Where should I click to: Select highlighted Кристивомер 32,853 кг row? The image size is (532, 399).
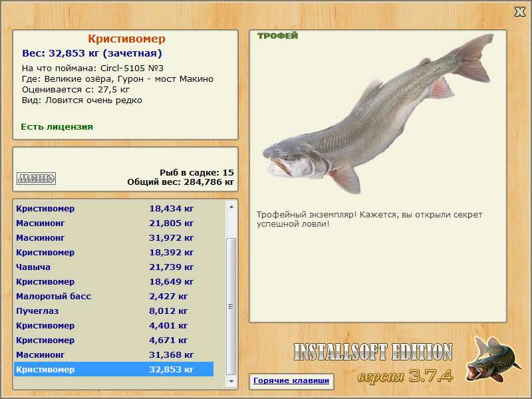(114, 369)
